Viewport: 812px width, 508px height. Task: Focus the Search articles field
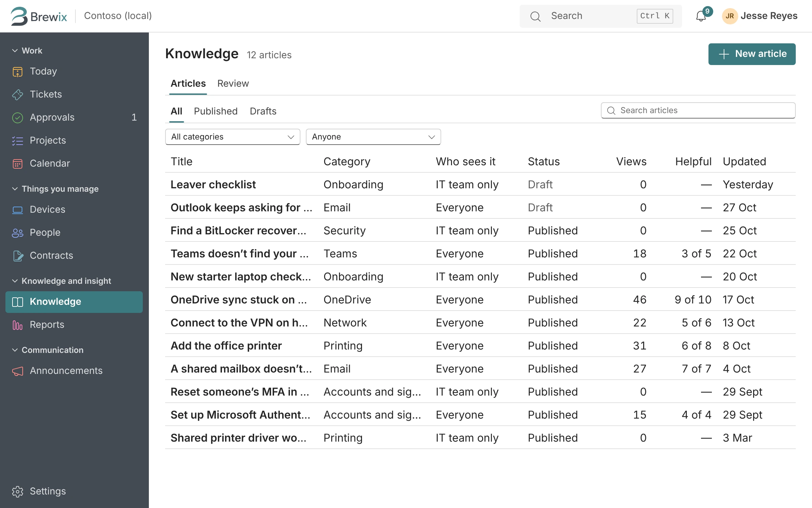[698, 110]
